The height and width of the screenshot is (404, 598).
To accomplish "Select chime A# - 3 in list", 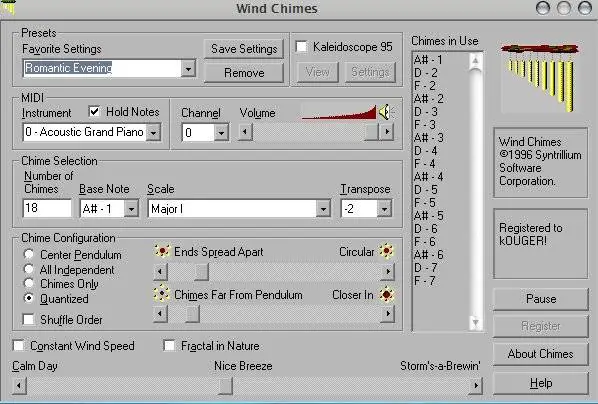I will [429, 137].
